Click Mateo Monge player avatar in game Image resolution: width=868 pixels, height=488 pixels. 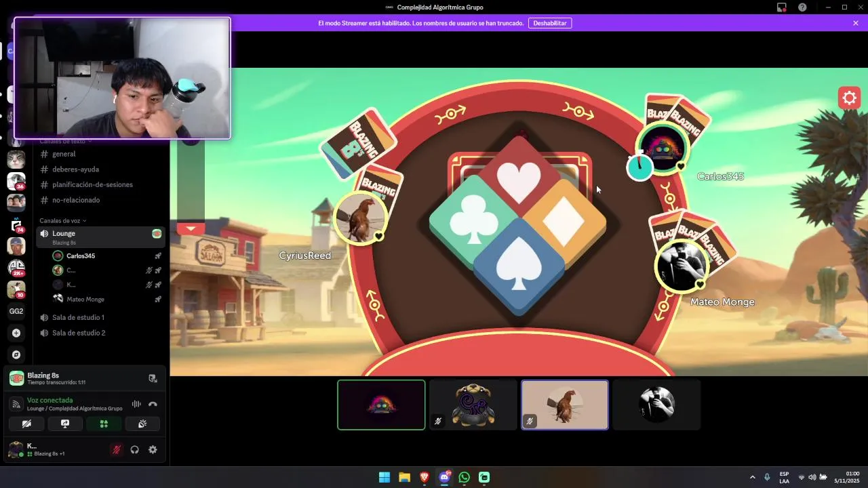(x=680, y=266)
